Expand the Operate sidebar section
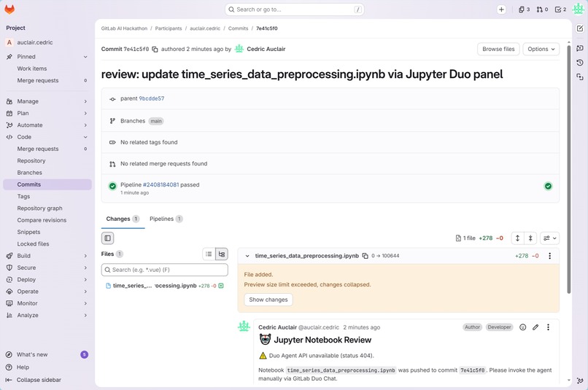The height and width of the screenshot is (390, 588). (85, 292)
